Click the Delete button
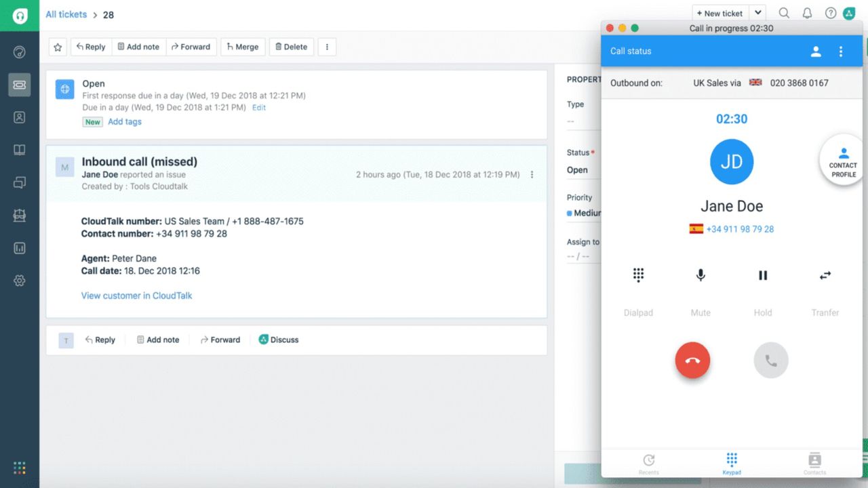This screenshot has width=868, height=488. tap(292, 47)
